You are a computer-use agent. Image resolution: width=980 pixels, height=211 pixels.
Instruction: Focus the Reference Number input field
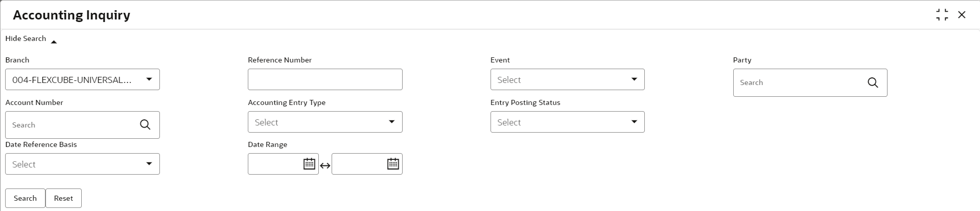pos(325,79)
